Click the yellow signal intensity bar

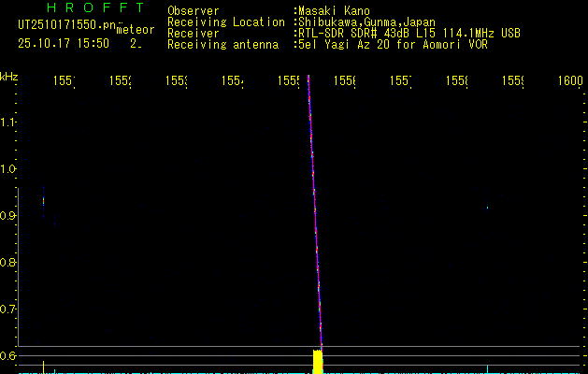point(318,362)
